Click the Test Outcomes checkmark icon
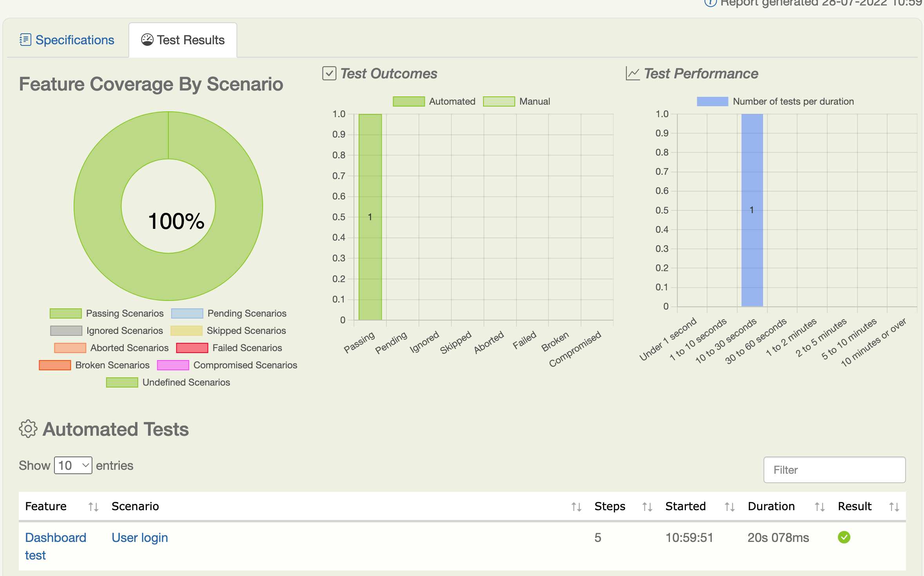The height and width of the screenshot is (576, 924). point(329,73)
